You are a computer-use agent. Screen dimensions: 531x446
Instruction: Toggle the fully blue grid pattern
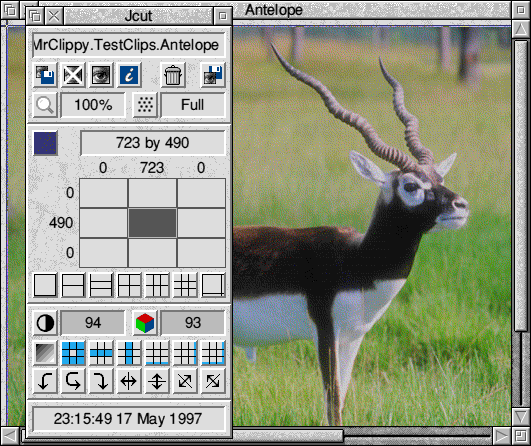coord(73,353)
